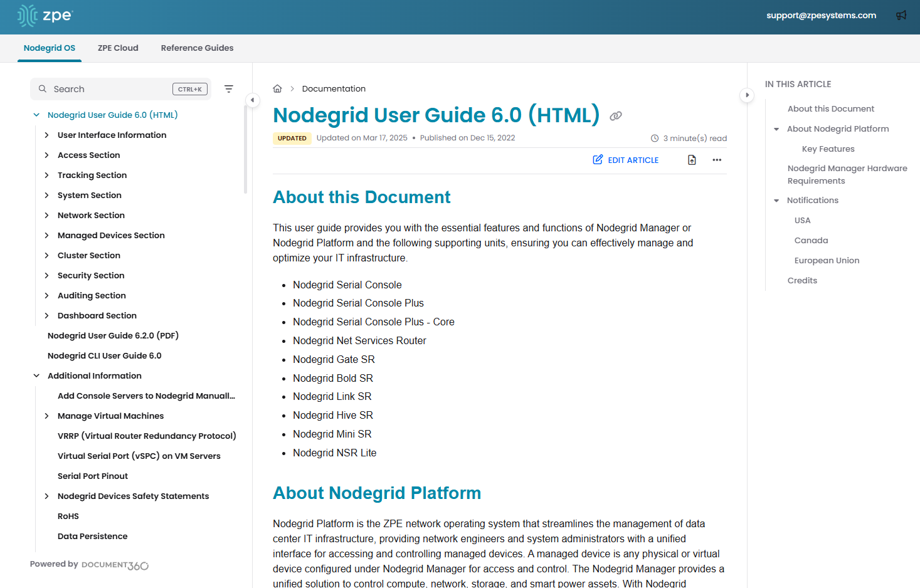Jump to USA outline link
Image resolution: width=920 pixels, height=588 pixels.
click(802, 220)
